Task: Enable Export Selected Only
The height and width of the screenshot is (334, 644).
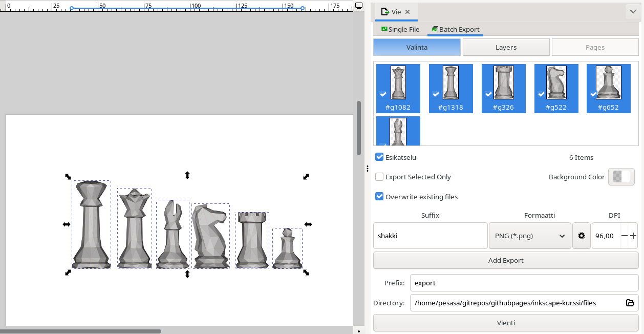Action: tap(379, 177)
